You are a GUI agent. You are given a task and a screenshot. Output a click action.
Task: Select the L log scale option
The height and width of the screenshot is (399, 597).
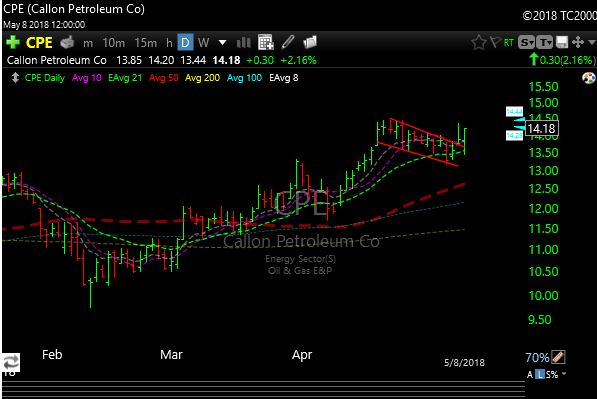540,375
